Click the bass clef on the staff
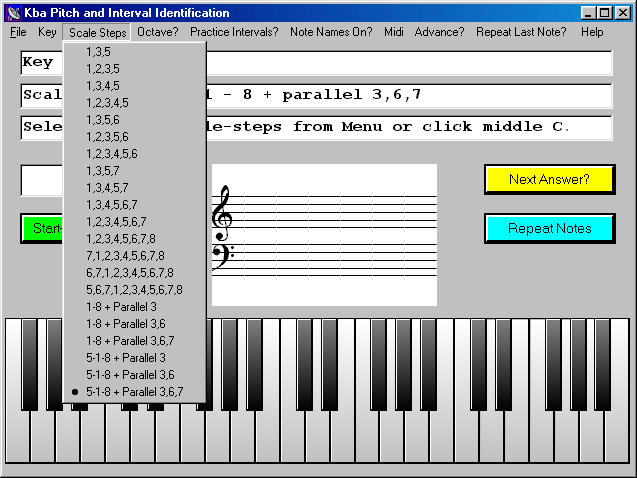This screenshot has height=478, width=637. pos(222,258)
